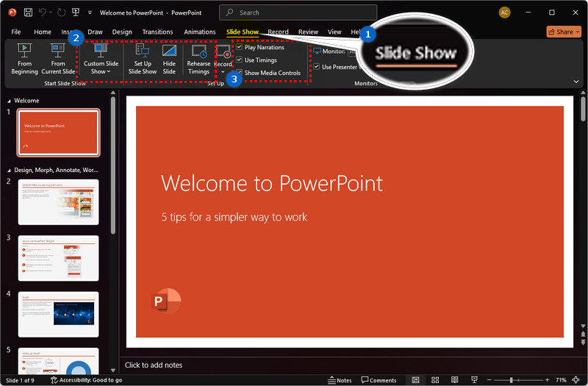Open Set Up Slide Show dialog
Image resolution: width=588 pixels, height=386 pixels.
click(143, 59)
